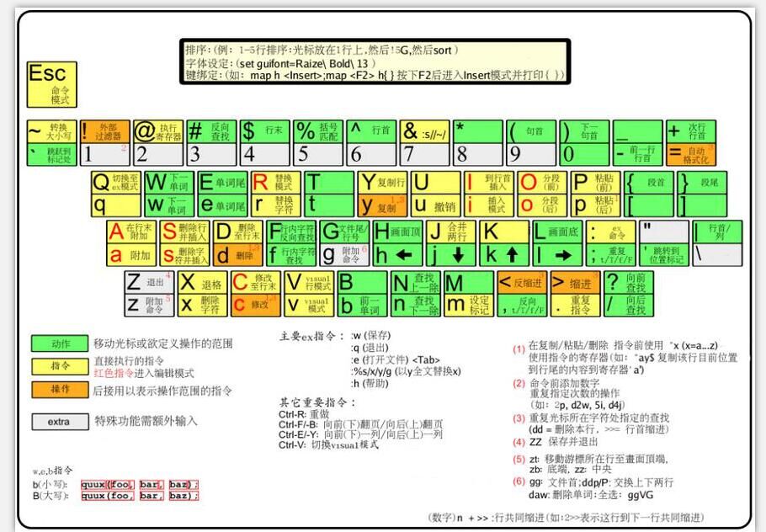Click uppercase A key labeled 在行末附加
This screenshot has width=766, height=532.
coord(131,231)
